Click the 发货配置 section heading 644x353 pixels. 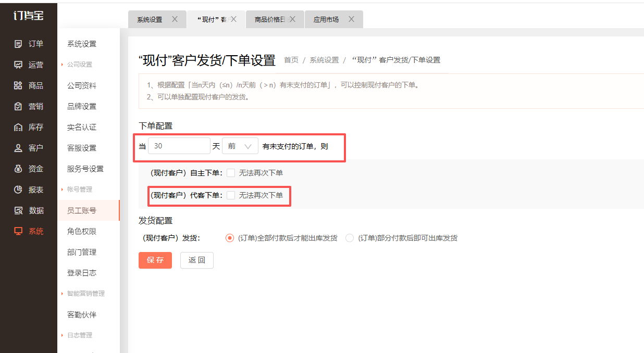click(156, 221)
